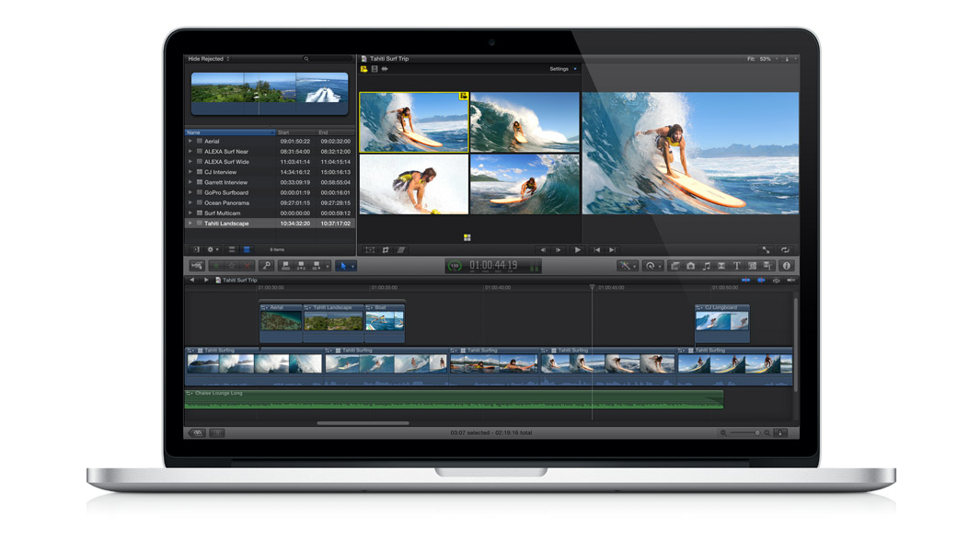
Task: Open the enhancements magic wand menu
Action: point(628,266)
